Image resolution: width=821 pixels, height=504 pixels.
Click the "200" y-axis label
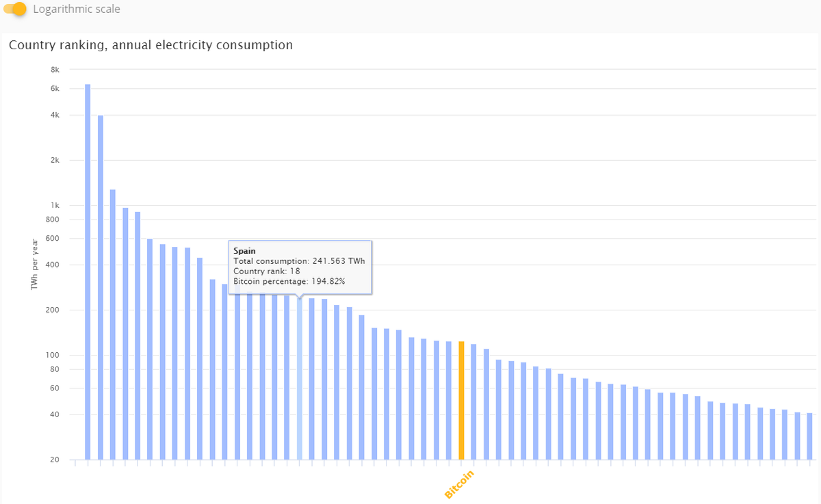point(54,310)
